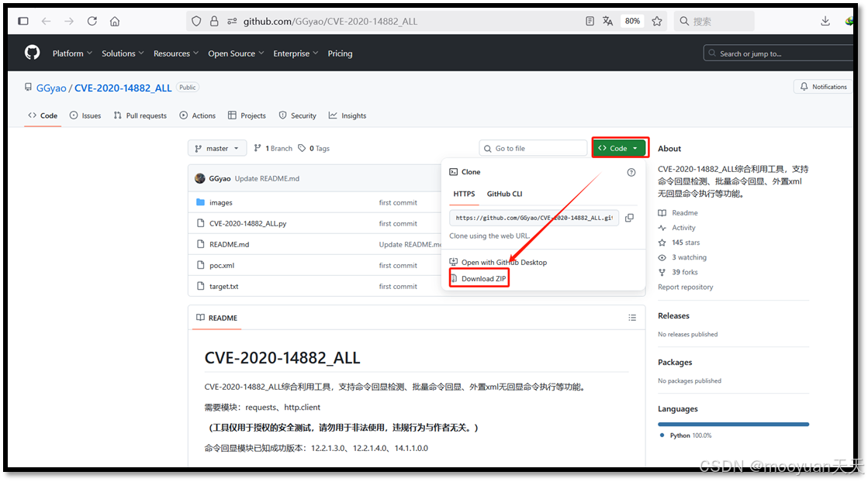Open the Projects tab
The height and width of the screenshot is (482, 868).
click(247, 115)
